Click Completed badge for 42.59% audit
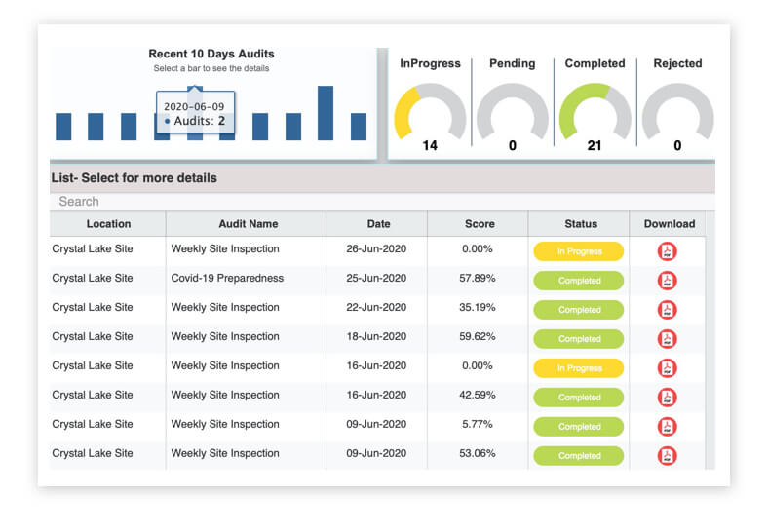The width and height of the screenshot is (768, 532). (579, 398)
